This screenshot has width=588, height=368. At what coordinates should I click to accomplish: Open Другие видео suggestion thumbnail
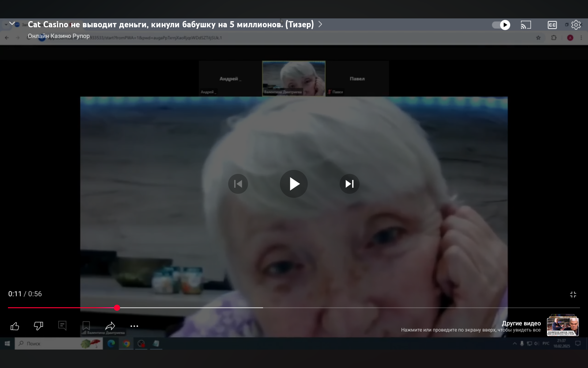tap(563, 326)
